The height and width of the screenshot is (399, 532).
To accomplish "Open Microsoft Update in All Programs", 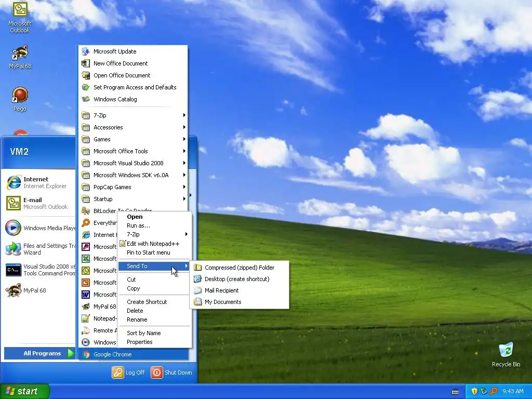I will (133, 51).
